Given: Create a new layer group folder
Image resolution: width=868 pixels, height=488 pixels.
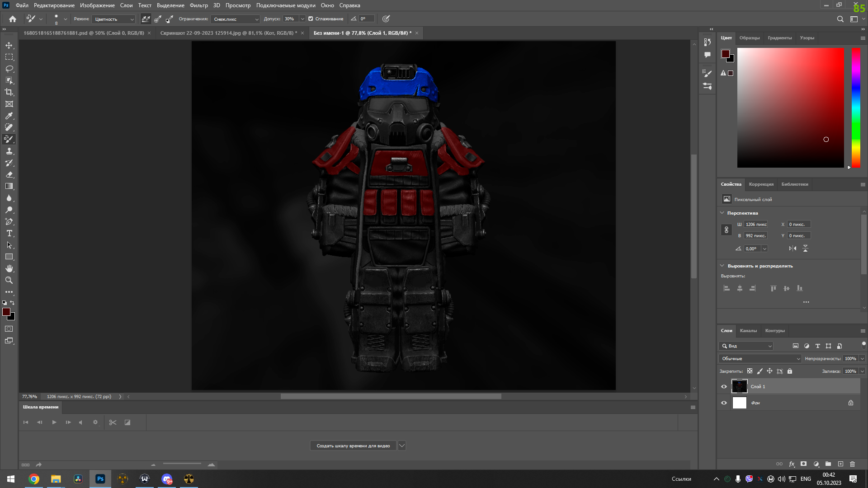Looking at the screenshot, I should [x=828, y=464].
